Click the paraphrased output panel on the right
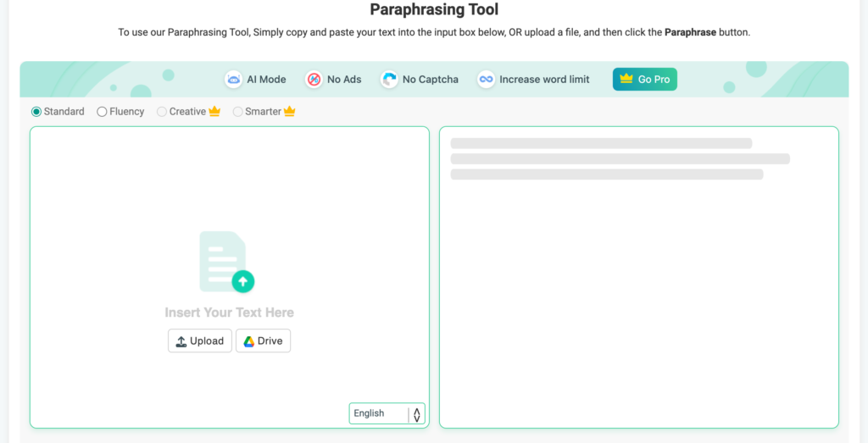 click(x=638, y=296)
